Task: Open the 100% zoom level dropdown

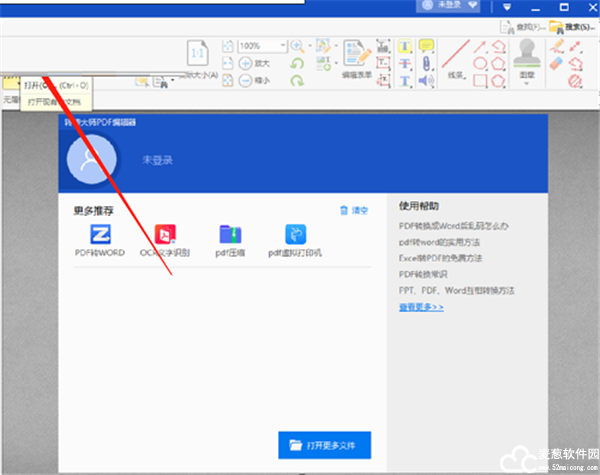Action: click(x=283, y=46)
